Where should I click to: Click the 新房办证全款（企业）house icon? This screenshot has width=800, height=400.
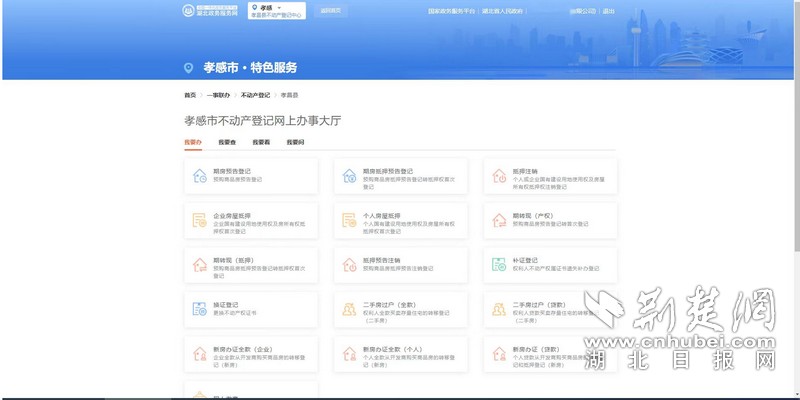click(x=200, y=353)
